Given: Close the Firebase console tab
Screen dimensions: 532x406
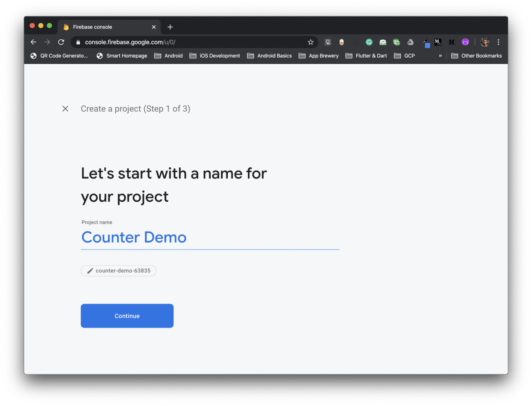Looking at the screenshot, I should pyautogui.click(x=154, y=27).
